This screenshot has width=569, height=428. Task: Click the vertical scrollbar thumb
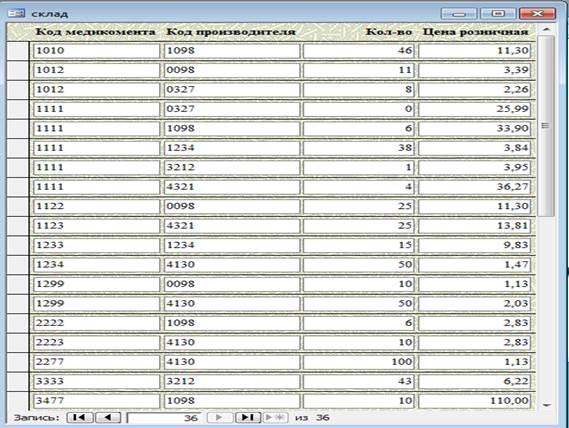[547, 126]
